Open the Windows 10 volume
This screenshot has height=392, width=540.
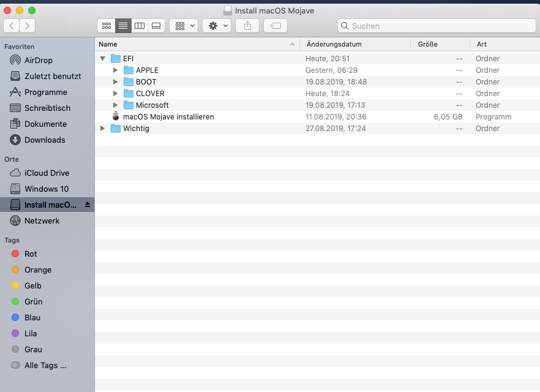pos(47,189)
